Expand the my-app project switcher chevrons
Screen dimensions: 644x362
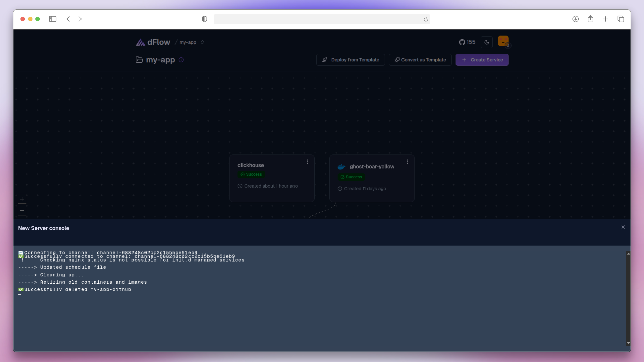202,42
